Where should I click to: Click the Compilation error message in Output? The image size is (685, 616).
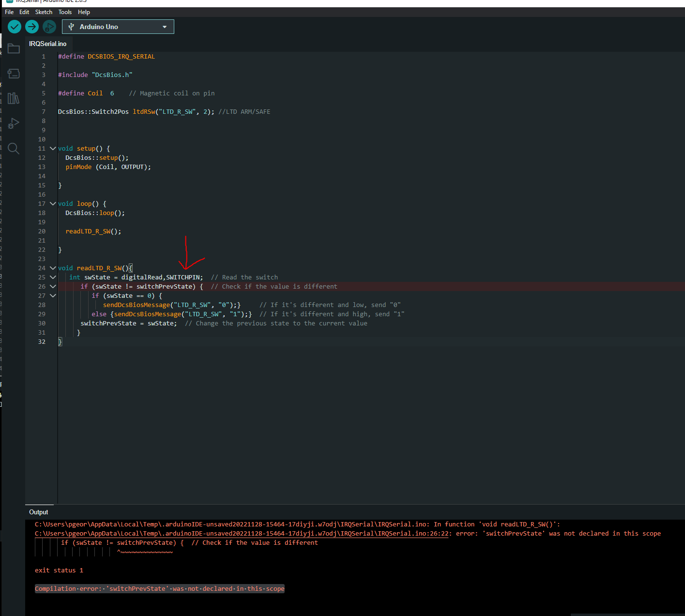160,589
